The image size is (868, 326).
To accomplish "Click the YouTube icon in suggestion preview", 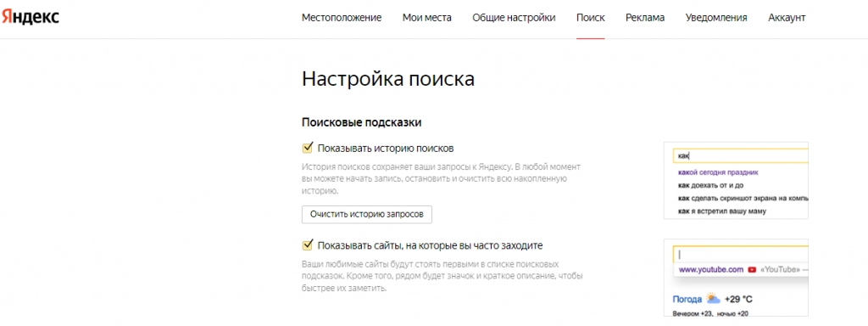I will [752, 270].
